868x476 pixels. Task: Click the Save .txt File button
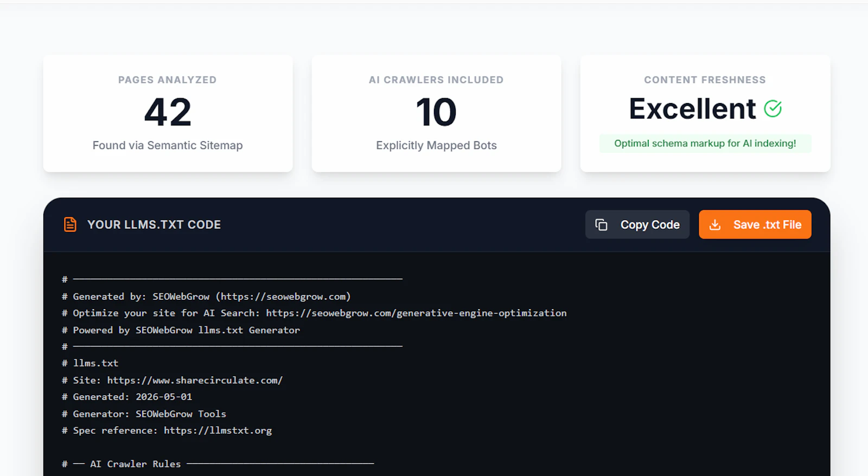pos(755,224)
